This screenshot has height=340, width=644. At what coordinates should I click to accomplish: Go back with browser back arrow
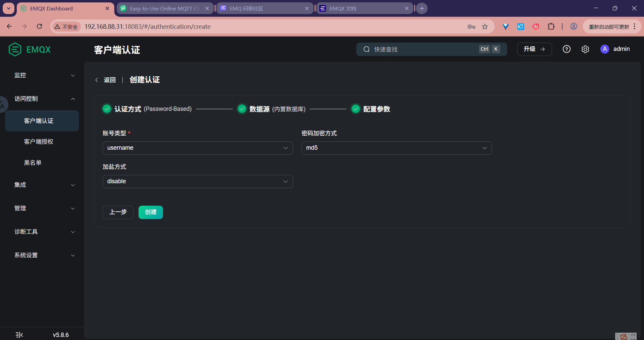tap(9, 26)
